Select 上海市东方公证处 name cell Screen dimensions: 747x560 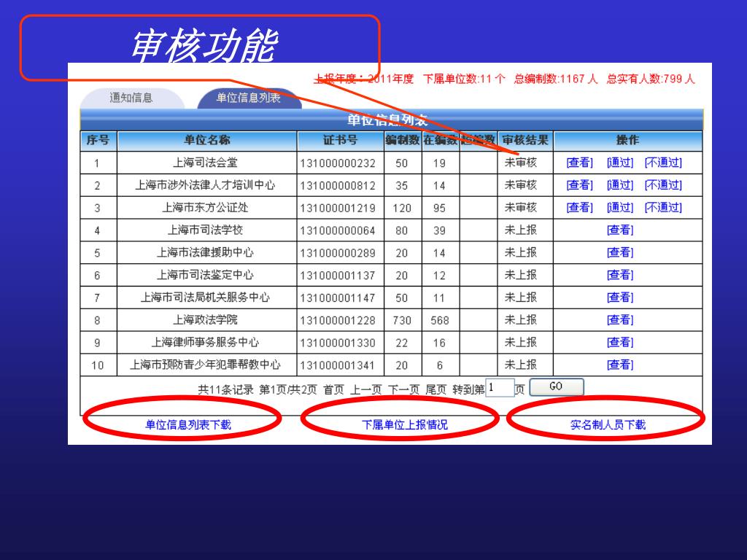(x=206, y=208)
